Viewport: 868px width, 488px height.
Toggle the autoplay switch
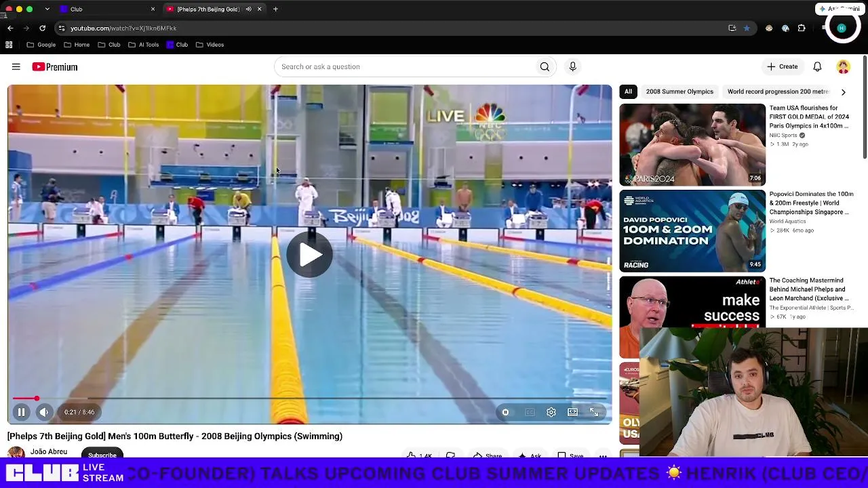coord(505,412)
